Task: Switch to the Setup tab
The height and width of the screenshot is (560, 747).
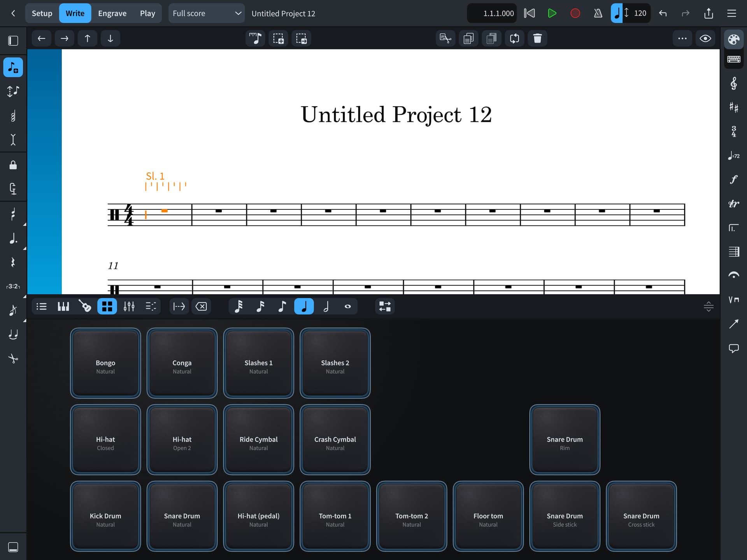Action: (42, 13)
